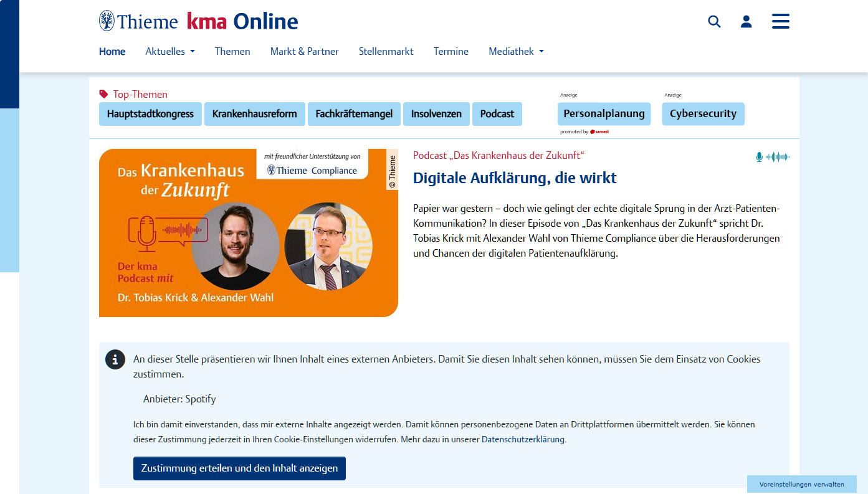Viewport: 868px width, 494px height.
Task: Click the user account icon
Action: point(746,22)
